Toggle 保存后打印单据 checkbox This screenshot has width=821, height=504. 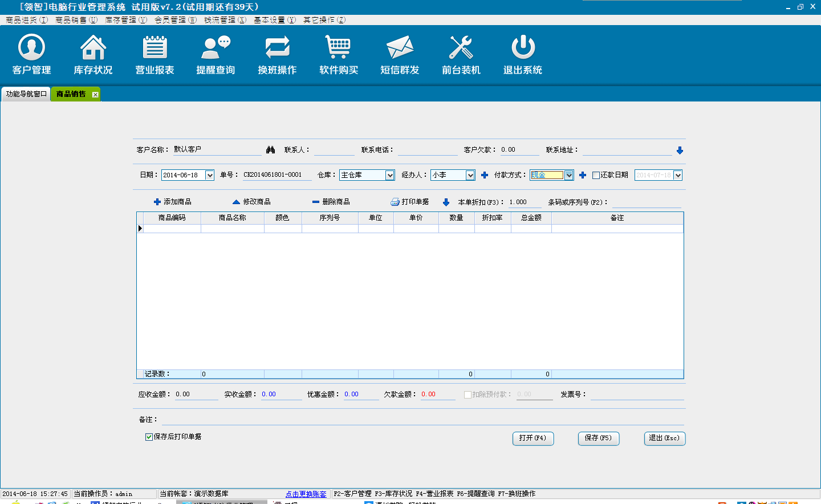(x=149, y=437)
